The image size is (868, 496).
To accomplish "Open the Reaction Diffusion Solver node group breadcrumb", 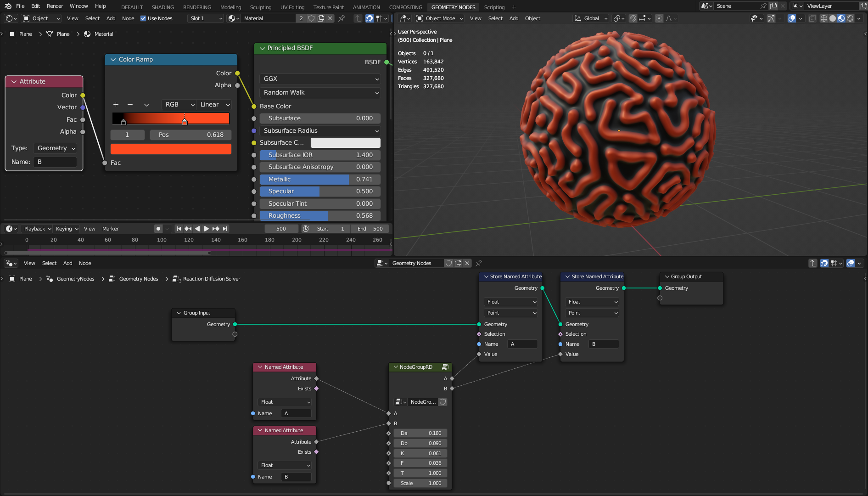I will [x=211, y=279].
